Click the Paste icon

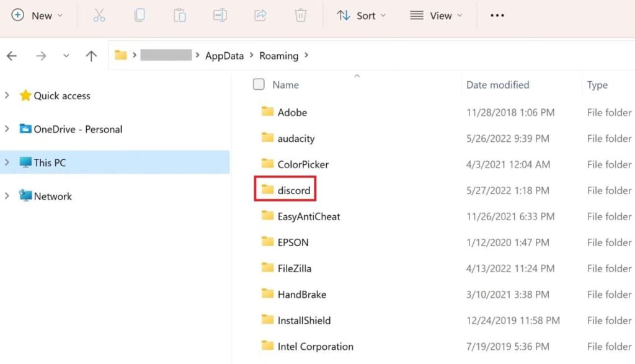point(180,16)
